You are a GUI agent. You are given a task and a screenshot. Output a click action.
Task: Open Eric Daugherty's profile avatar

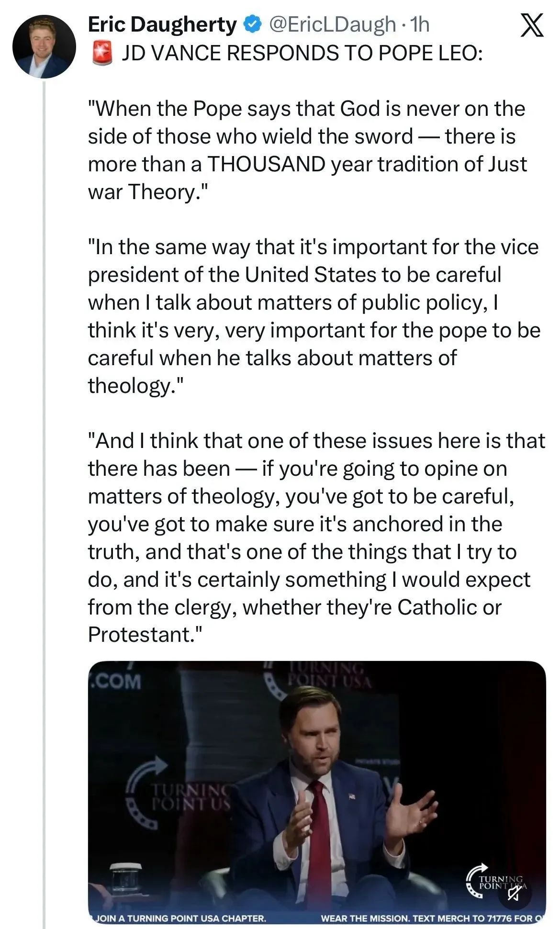44,47
